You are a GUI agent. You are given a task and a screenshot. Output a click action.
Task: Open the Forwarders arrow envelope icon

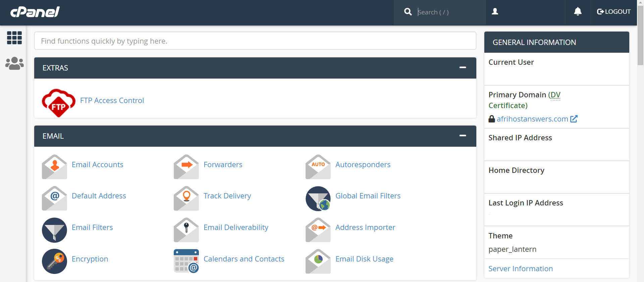tap(186, 167)
